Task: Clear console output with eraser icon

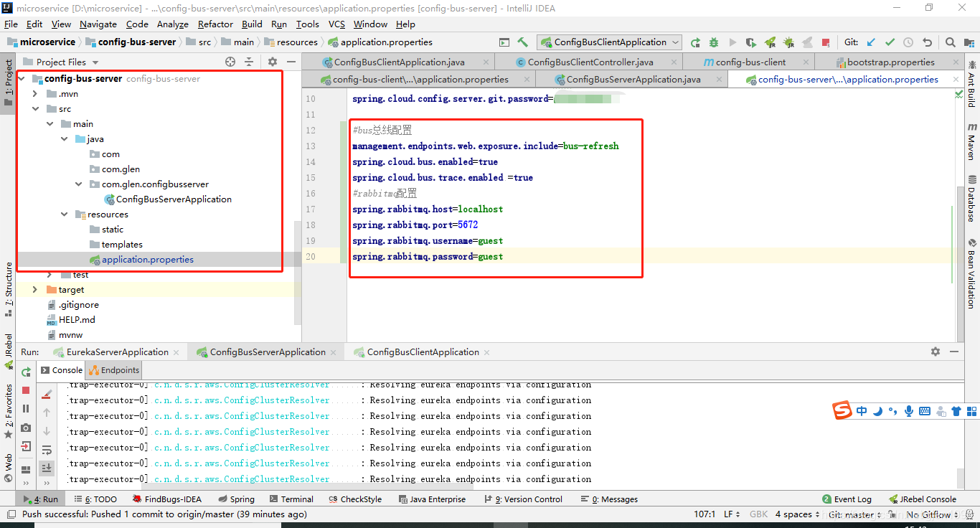Action: point(47,394)
